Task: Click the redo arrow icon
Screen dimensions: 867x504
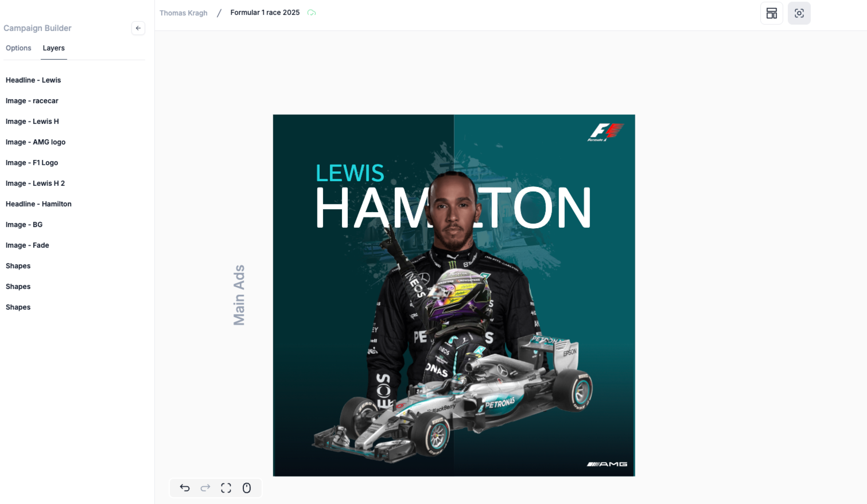Action: (x=205, y=488)
